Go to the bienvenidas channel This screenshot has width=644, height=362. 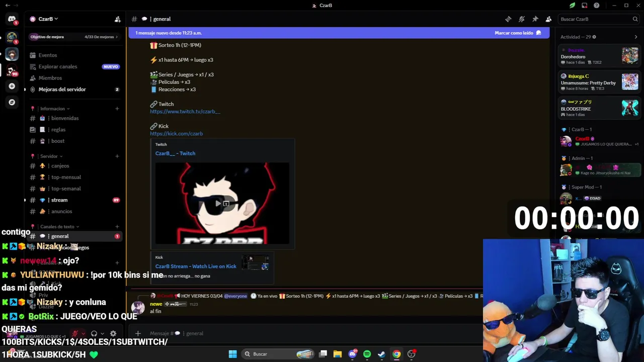(x=74, y=118)
